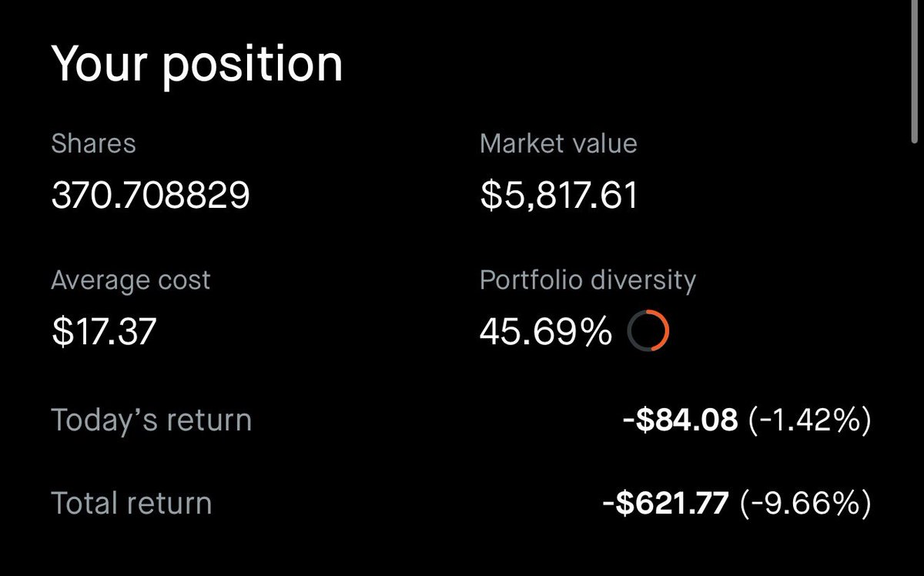Screen dimensions: 924x576
Task: Click the word "position" in the heading
Action: pos(253,65)
